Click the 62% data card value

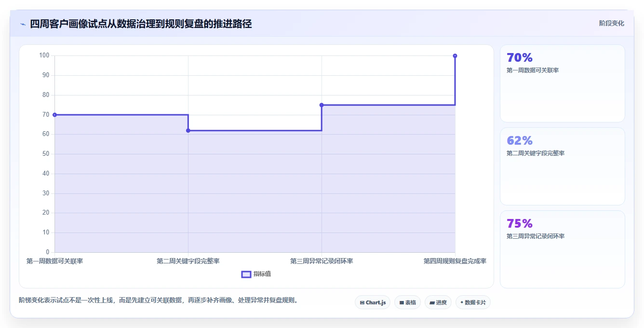click(x=520, y=141)
